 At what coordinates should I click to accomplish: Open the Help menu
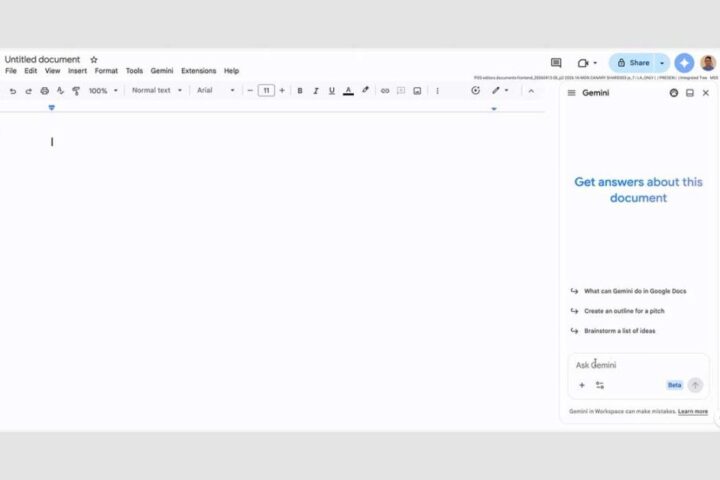coord(231,71)
